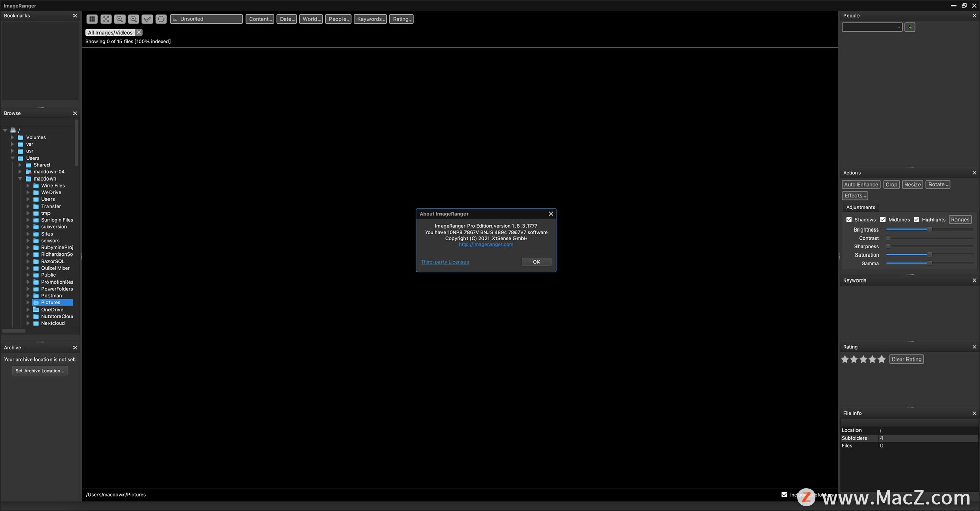
Task: Toggle the Shadows checkbox
Action: [x=849, y=220]
